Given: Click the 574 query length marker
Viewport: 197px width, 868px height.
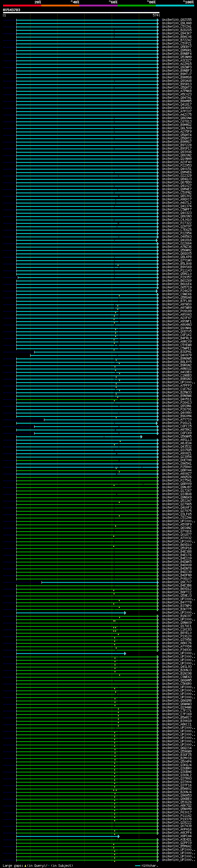Looking at the screenshot, I should (155, 15).
